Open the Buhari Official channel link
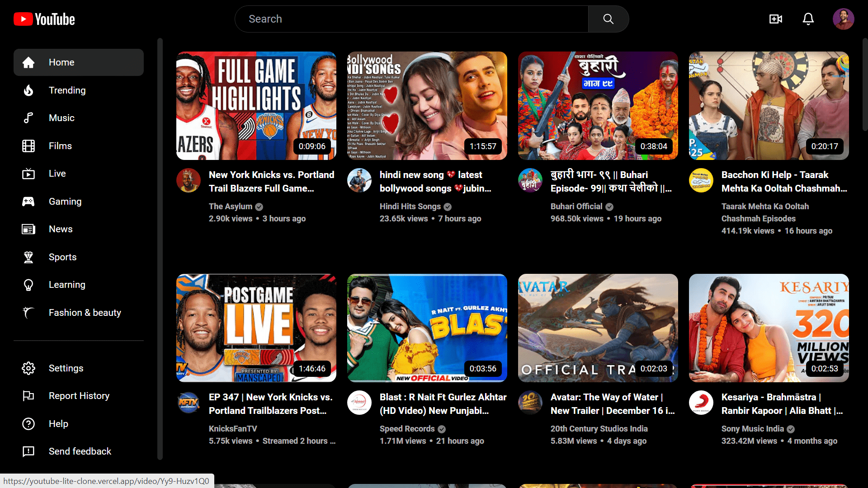This screenshot has height=488, width=868. tap(576, 206)
